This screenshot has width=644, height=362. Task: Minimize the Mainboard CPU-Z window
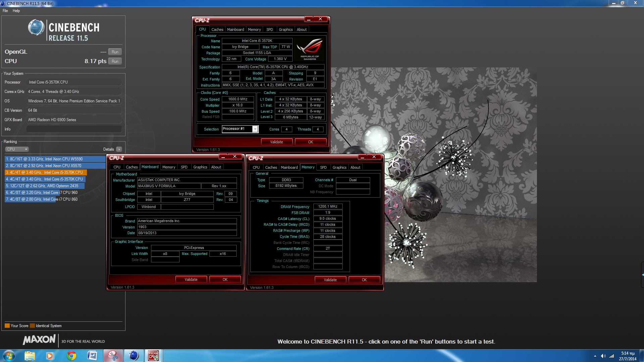[223, 157]
